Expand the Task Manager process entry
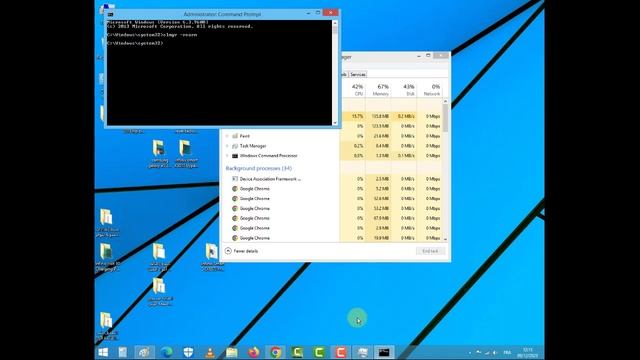 (x=227, y=146)
